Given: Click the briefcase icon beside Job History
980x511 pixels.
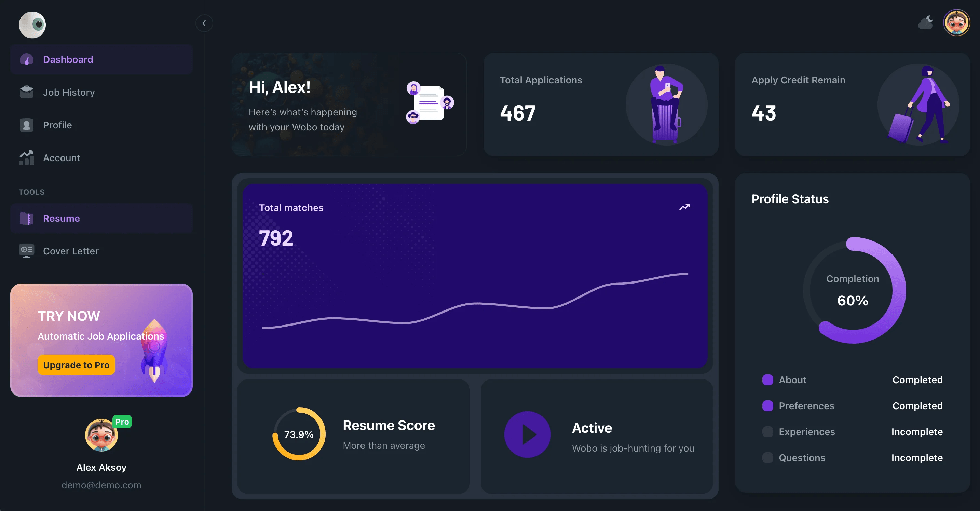Looking at the screenshot, I should click(27, 92).
